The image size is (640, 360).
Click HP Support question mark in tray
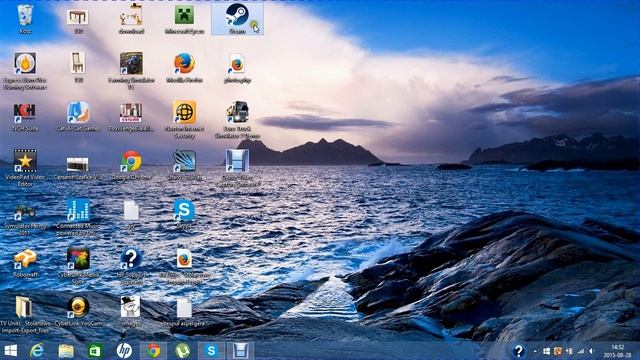point(518,351)
